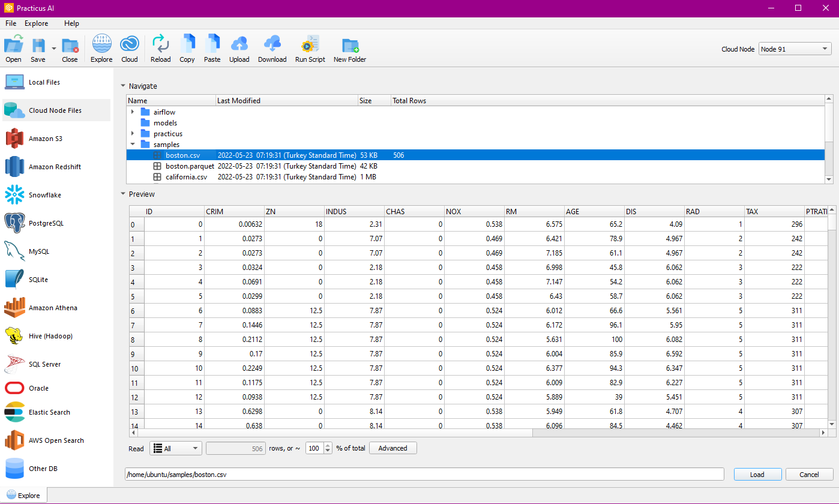Viewport: 839px width, 504px height.
Task: Open the Read rows mode dropdown
Action: (175, 448)
